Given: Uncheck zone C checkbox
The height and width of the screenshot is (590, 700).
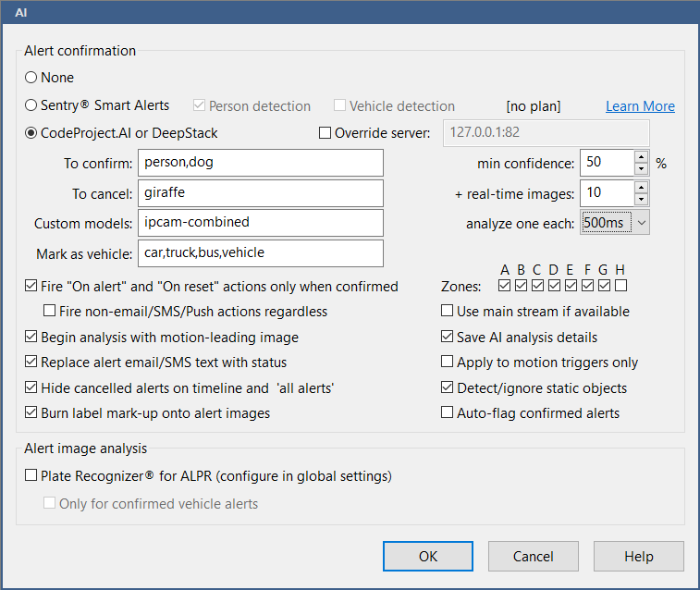Looking at the screenshot, I should click(x=537, y=285).
